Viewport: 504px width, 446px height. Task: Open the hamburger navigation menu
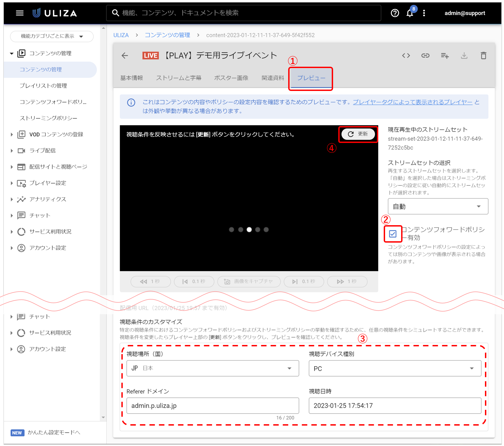19,13
